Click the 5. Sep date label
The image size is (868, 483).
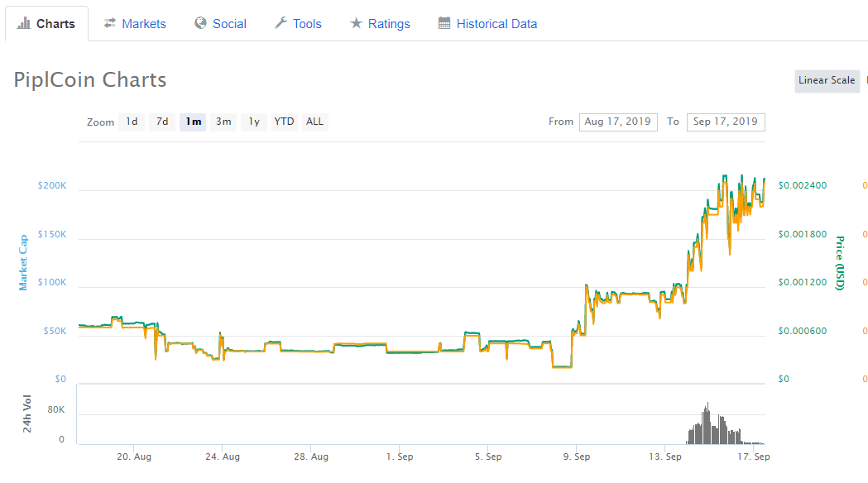488,457
